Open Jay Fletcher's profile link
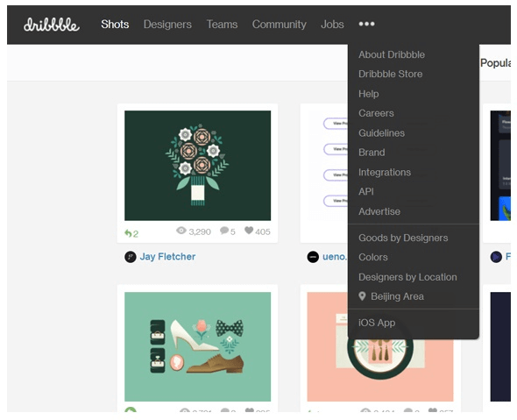This screenshot has width=517, height=420. click(x=167, y=256)
